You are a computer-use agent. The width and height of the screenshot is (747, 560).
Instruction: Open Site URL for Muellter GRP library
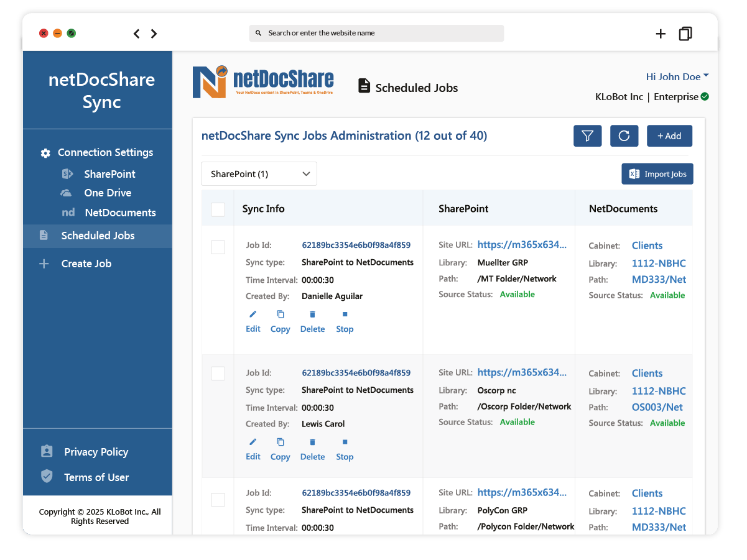522,245
